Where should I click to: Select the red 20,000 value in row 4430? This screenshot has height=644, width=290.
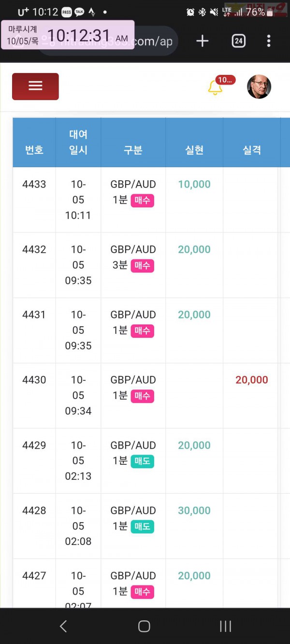[x=252, y=380]
